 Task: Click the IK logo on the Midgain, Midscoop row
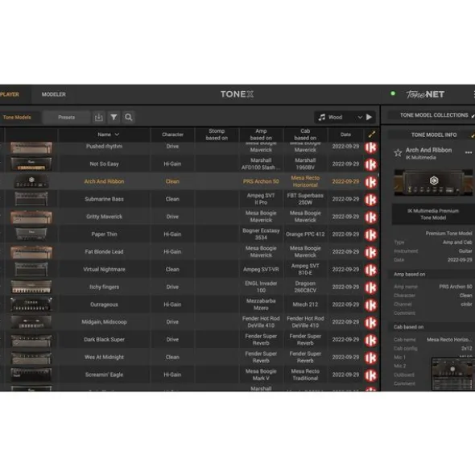click(371, 323)
